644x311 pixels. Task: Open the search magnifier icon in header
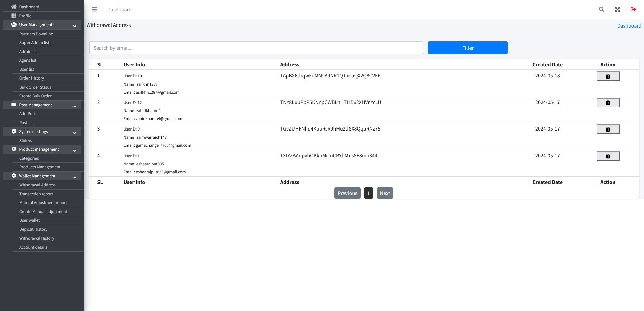pyautogui.click(x=602, y=9)
